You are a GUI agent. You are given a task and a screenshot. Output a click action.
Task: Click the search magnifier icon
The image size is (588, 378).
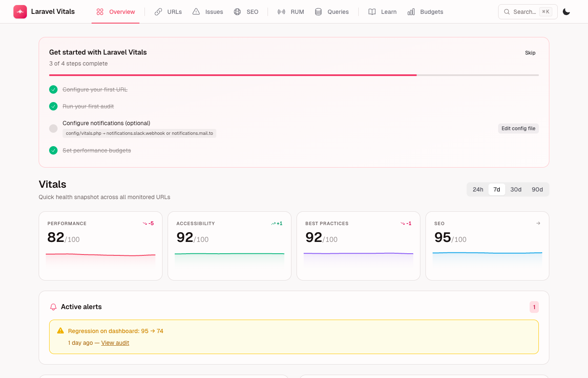point(507,12)
